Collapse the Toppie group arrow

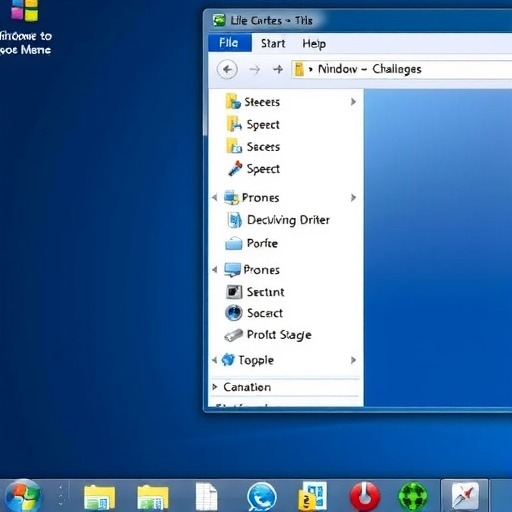pos(215,360)
